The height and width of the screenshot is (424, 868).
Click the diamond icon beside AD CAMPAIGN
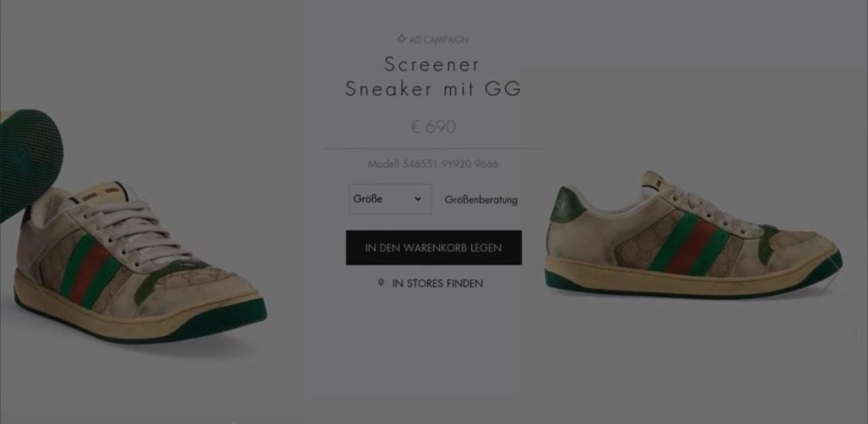tap(401, 39)
